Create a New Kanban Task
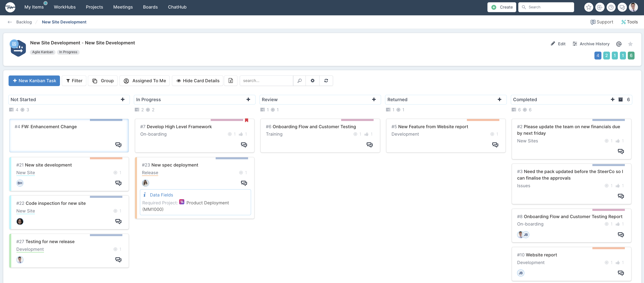Image resolution: width=644 pixels, height=283 pixels. click(34, 81)
